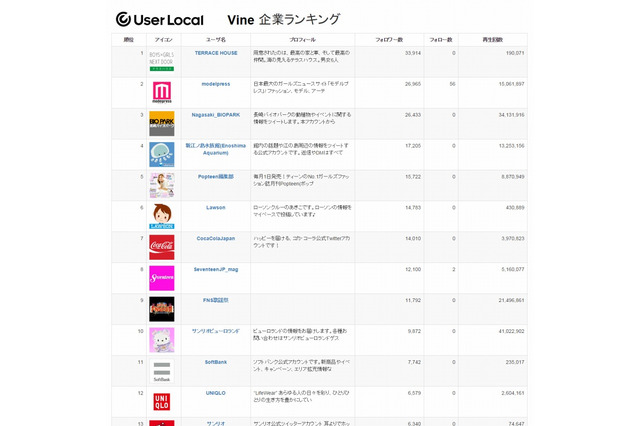
Task: Visit the Nagasaki_BIOPARK user link
Action: (x=216, y=115)
